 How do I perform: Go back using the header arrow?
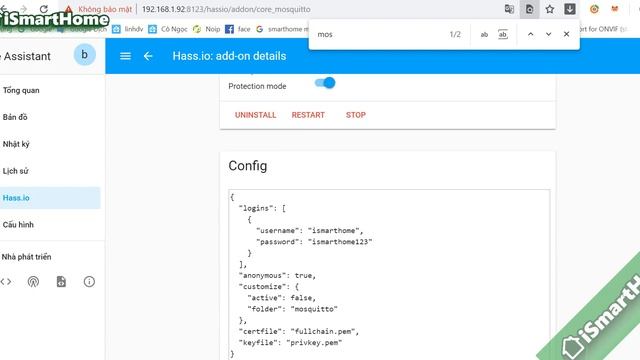click(148, 56)
